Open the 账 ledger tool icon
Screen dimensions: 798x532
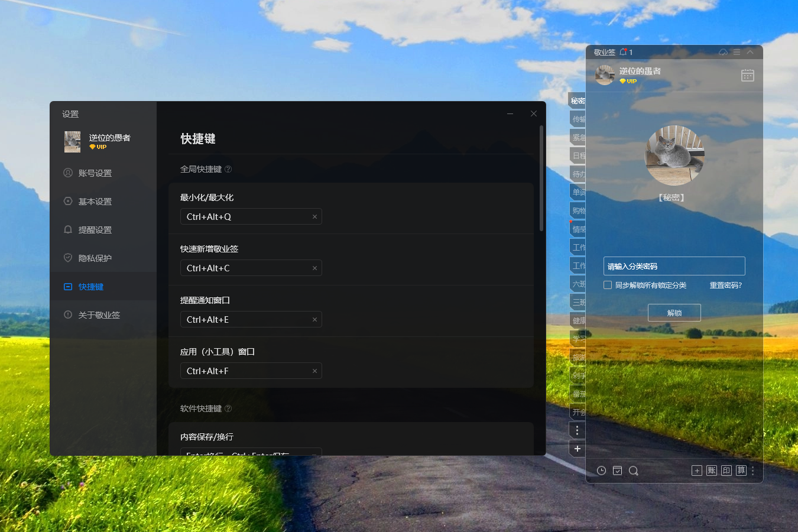tap(711, 470)
